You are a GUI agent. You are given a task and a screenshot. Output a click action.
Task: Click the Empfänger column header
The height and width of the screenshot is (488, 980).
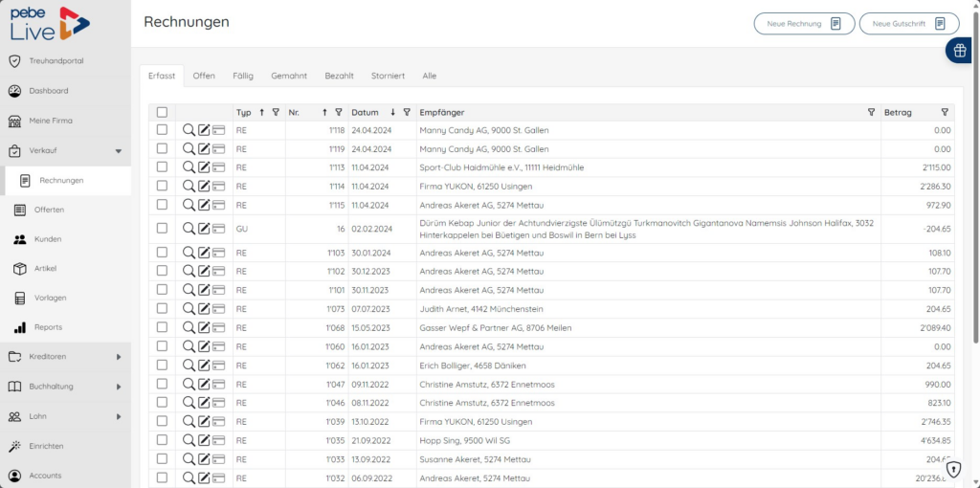pos(442,113)
